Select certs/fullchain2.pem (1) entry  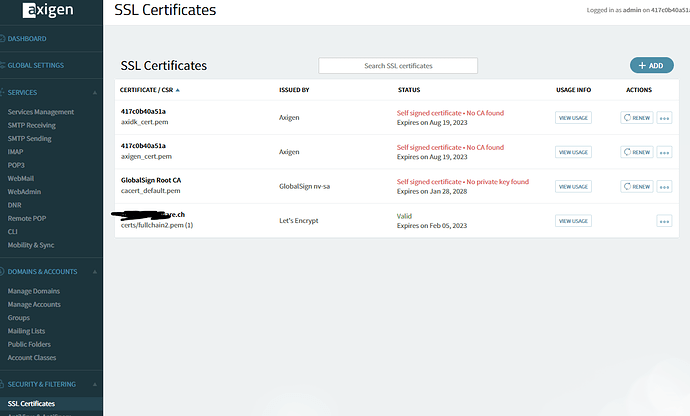point(157,225)
